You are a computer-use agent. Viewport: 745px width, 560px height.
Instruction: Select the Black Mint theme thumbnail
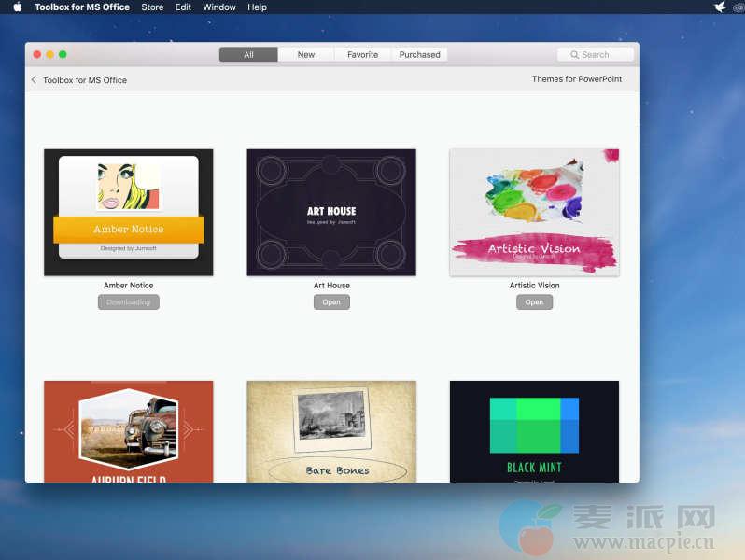point(534,431)
